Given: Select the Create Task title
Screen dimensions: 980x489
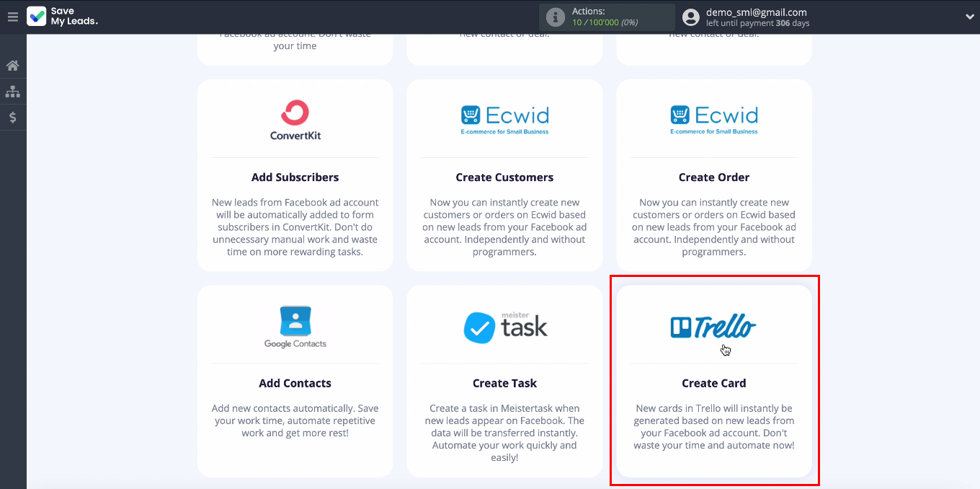Looking at the screenshot, I should pyautogui.click(x=504, y=383).
